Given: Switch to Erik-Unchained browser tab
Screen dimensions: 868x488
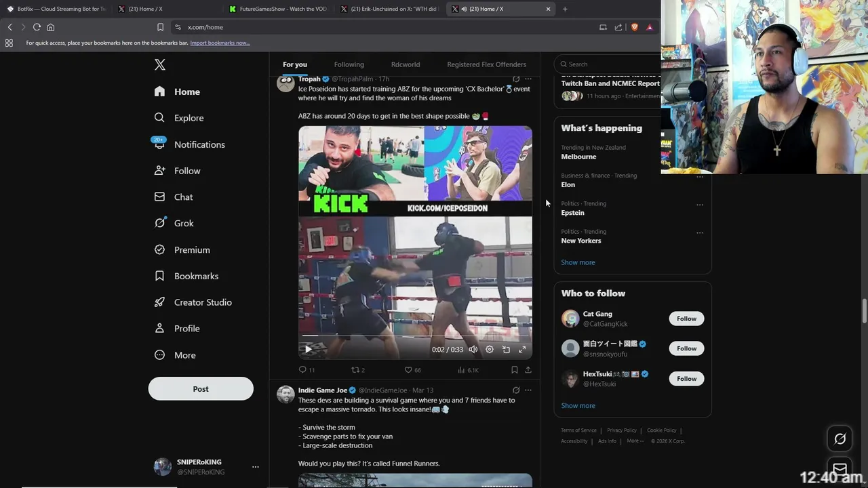Looking at the screenshot, I should [389, 9].
